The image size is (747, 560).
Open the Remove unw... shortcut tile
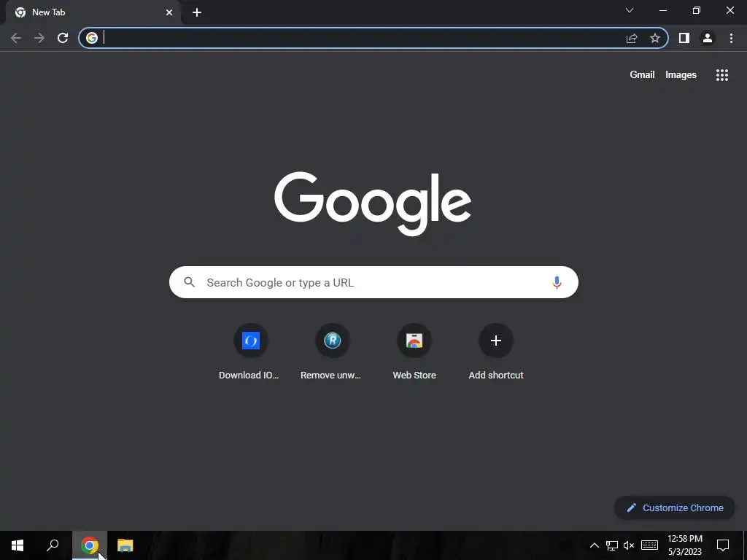point(331,352)
